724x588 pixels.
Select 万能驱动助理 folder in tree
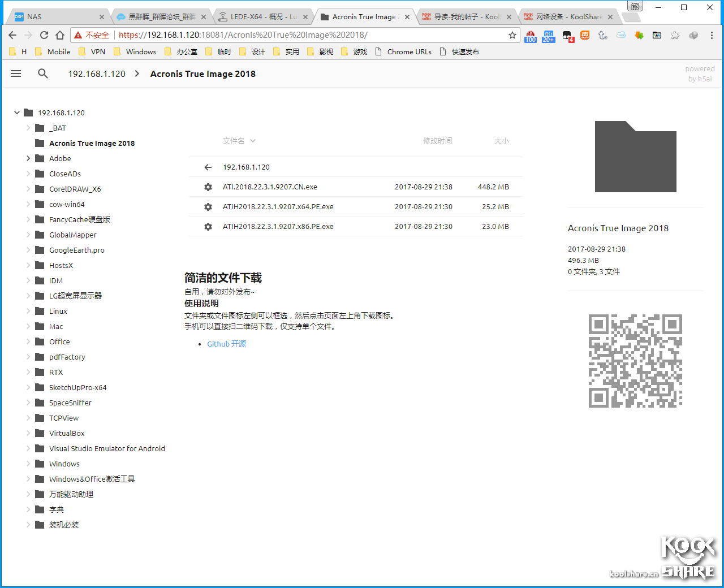71,494
